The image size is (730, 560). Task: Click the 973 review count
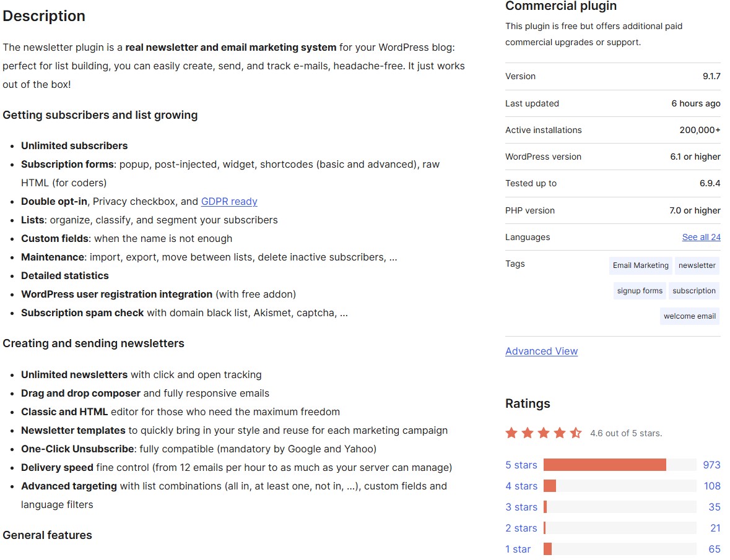[x=711, y=465]
